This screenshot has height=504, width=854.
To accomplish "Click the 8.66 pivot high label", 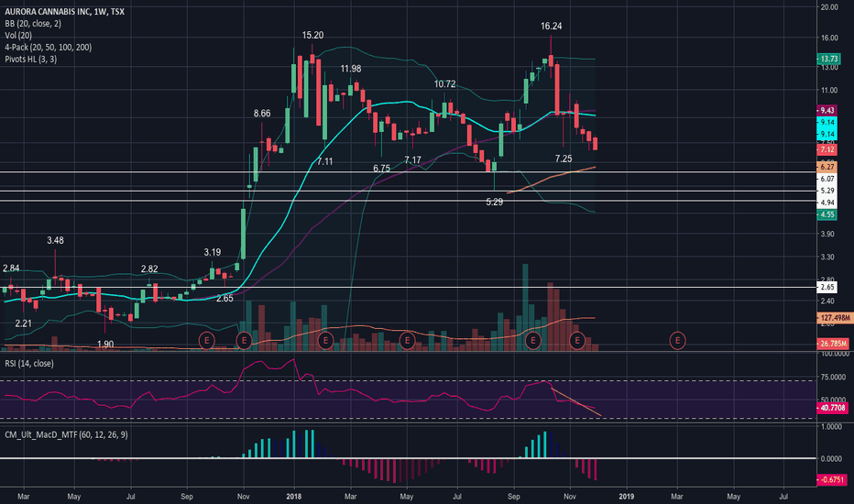I will 262,114.
